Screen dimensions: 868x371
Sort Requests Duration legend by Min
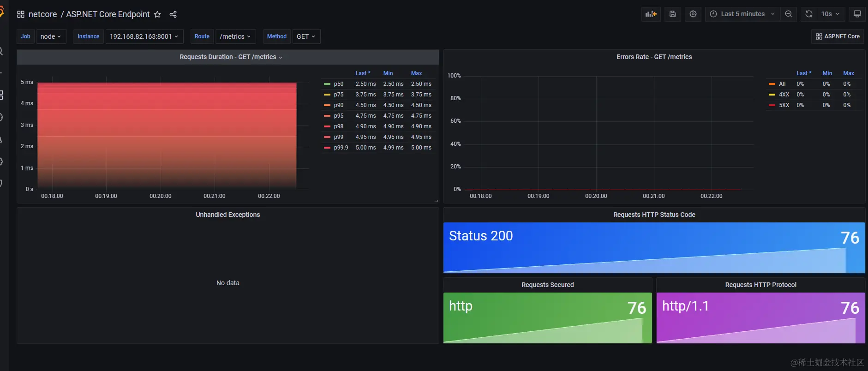pos(388,73)
